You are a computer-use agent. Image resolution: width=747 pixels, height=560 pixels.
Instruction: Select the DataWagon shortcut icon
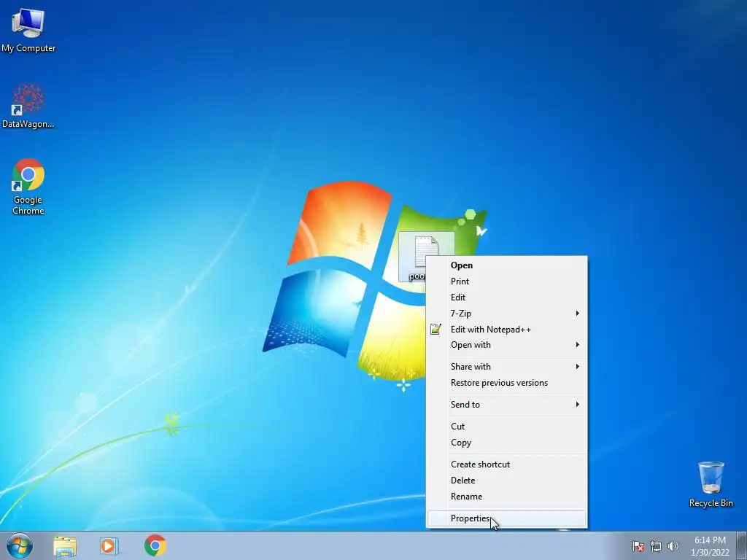pyautogui.click(x=28, y=106)
